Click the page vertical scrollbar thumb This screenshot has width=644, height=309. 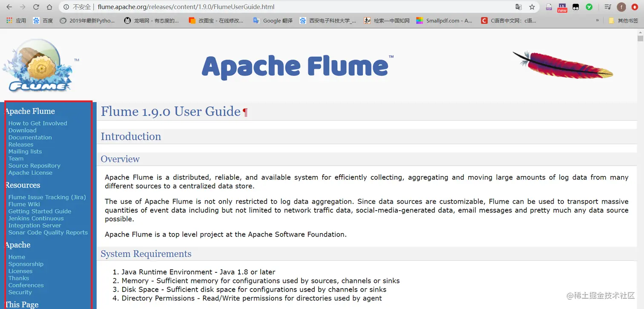640,38
